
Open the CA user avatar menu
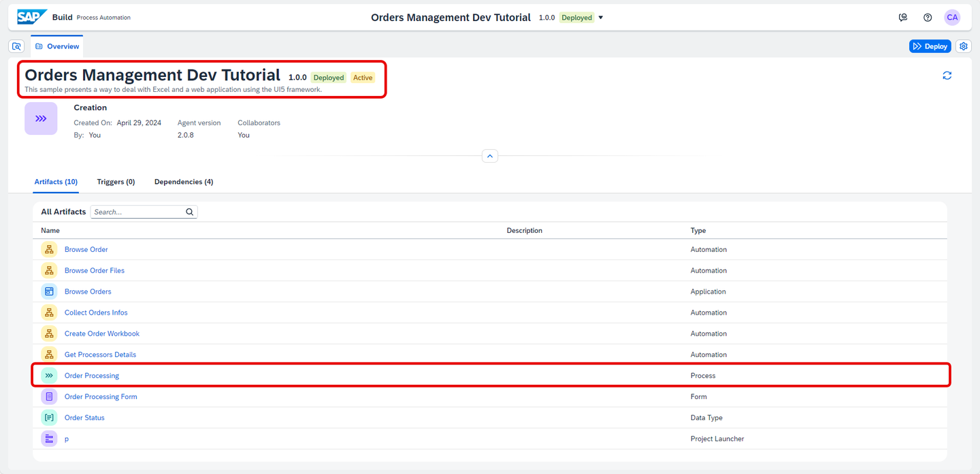pyautogui.click(x=952, y=18)
